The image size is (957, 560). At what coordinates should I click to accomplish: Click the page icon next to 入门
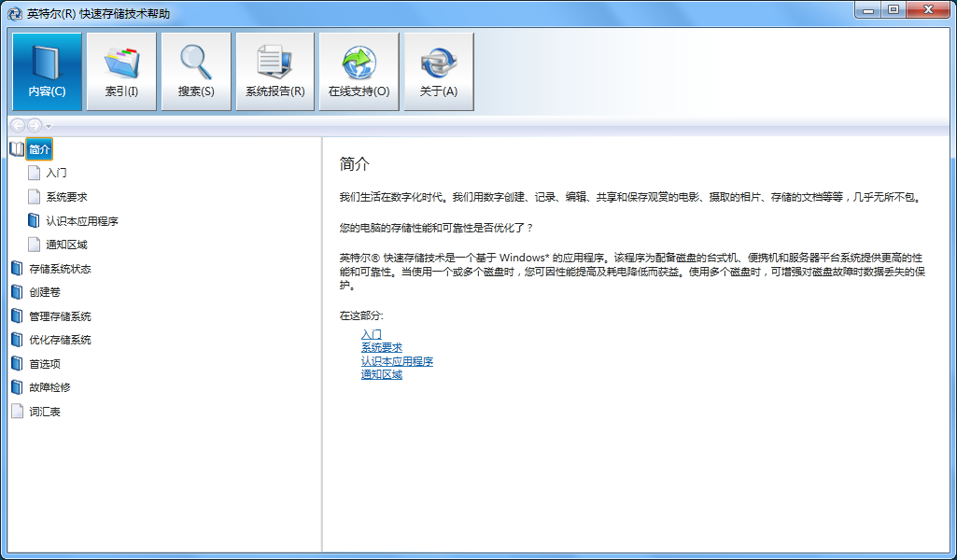35,173
